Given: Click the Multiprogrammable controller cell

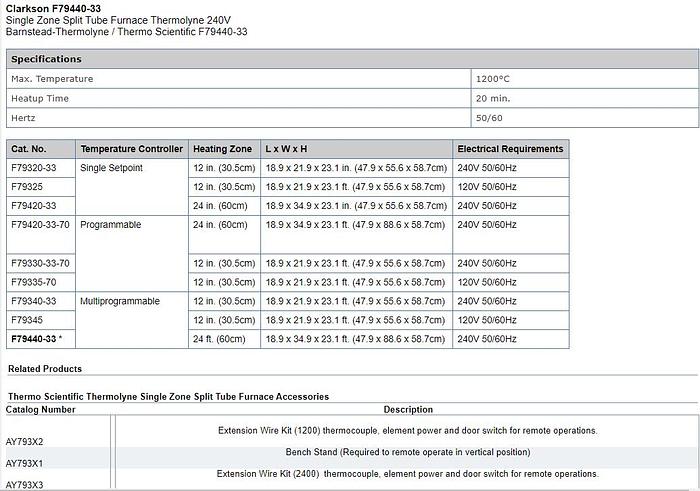Looking at the screenshot, I should 120,301.
